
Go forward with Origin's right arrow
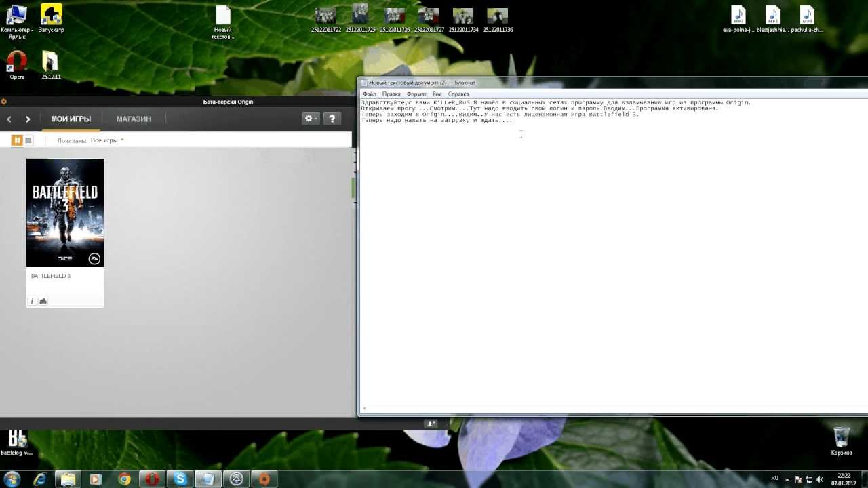[x=28, y=119]
